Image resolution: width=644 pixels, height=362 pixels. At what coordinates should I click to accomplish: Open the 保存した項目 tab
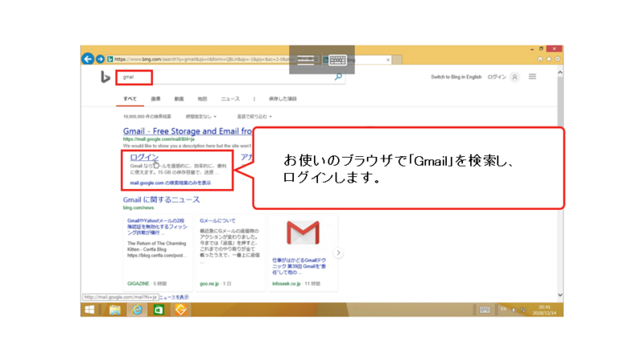click(283, 99)
